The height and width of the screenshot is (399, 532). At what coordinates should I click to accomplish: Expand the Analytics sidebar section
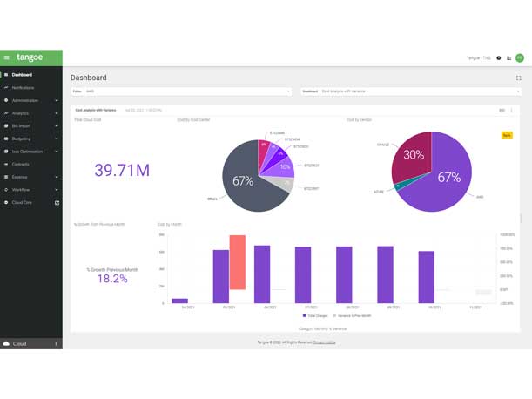(x=31, y=113)
